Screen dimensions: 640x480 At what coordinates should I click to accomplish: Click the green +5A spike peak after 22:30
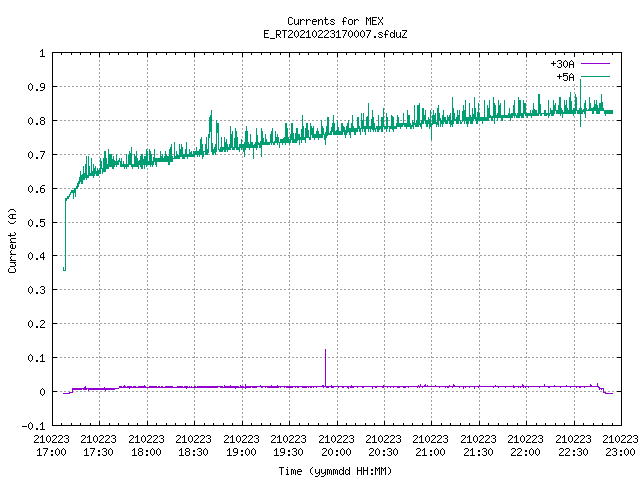pyautogui.click(x=580, y=80)
